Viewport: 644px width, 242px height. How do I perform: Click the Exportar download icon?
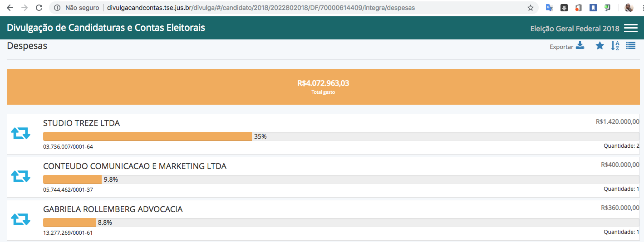(580, 46)
